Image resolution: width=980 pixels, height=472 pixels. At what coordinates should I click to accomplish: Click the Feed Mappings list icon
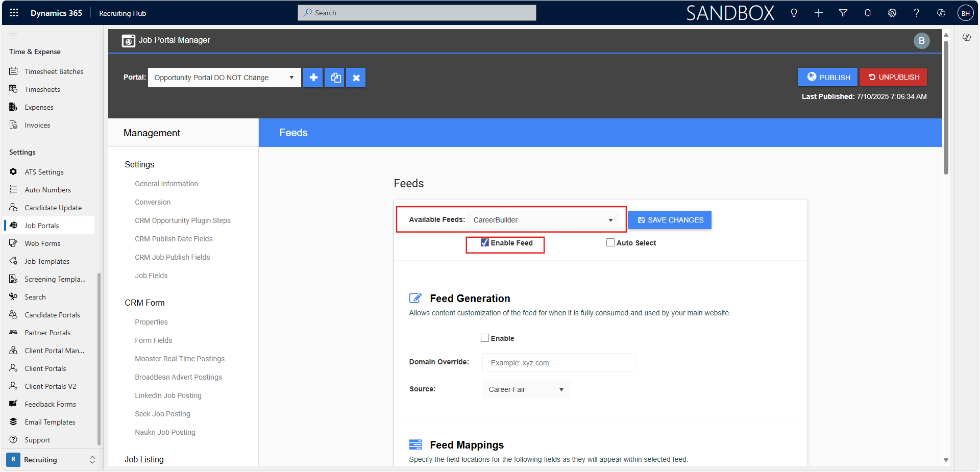[415, 444]
